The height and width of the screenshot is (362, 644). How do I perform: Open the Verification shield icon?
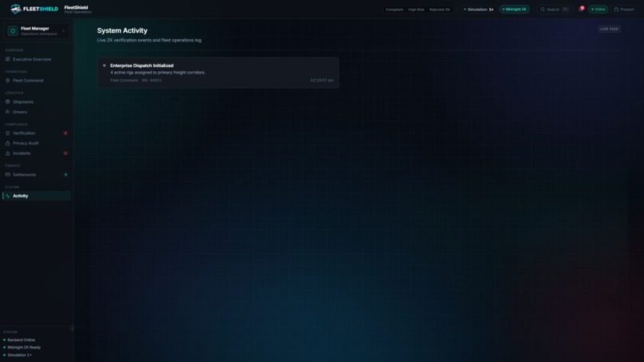pos(7,133)
